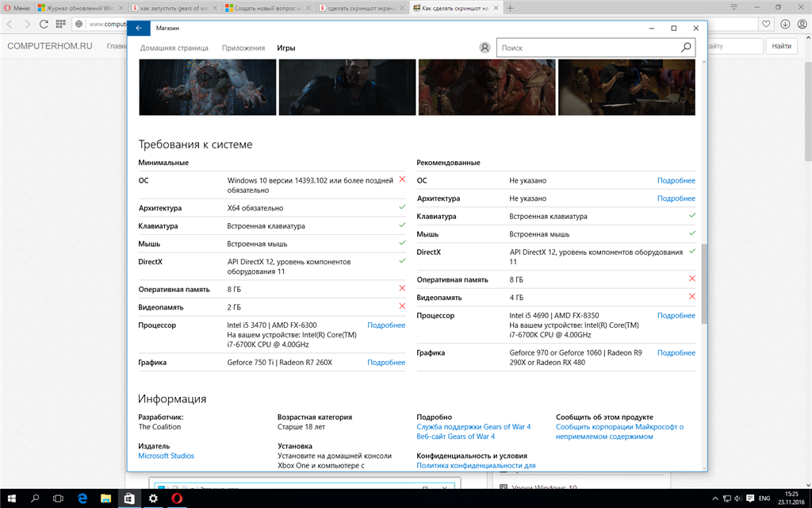Screen dimensions: 812x508
Task: Open the second thumbnail showing a soldier's face
Action: 347,87
